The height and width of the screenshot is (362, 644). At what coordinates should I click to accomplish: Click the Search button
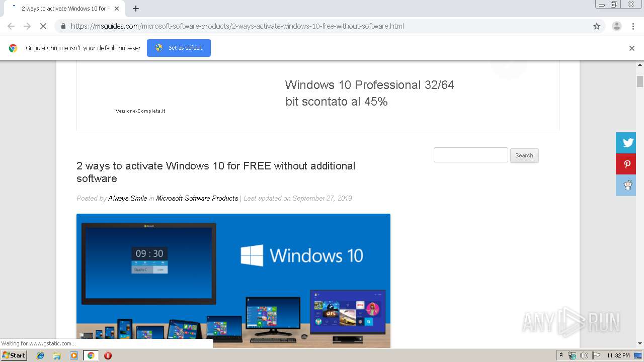point(524,155)
